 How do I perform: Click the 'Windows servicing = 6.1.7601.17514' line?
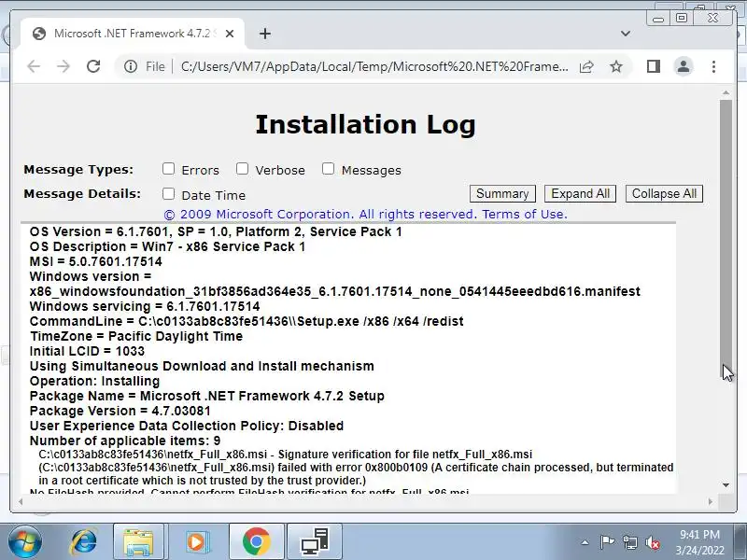coord(145,306)
